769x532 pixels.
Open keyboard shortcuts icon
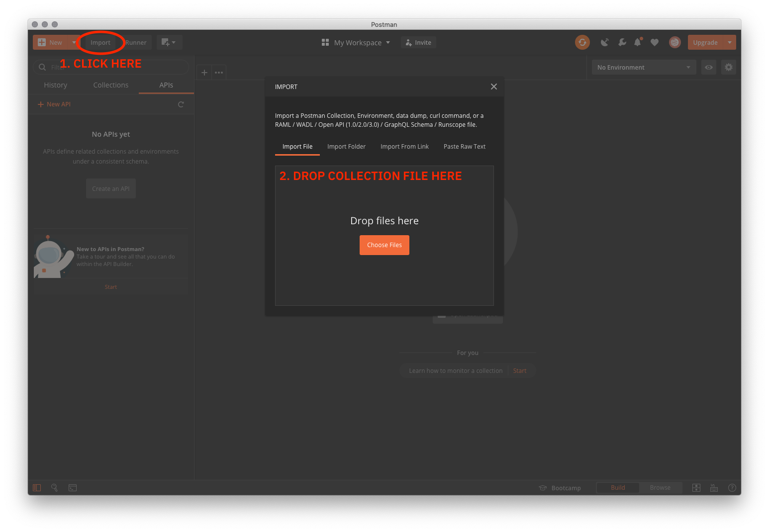pos(714,488)
